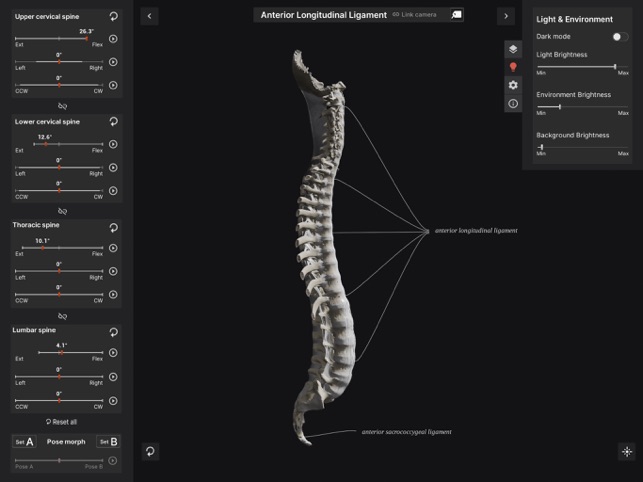
Task: Open the layers panel icon
Action: [x=513, y=49]
